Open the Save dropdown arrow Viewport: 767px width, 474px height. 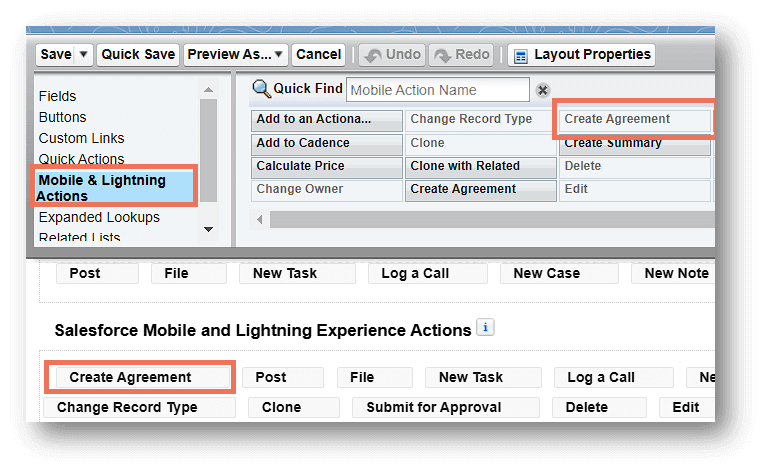(84, 54)
